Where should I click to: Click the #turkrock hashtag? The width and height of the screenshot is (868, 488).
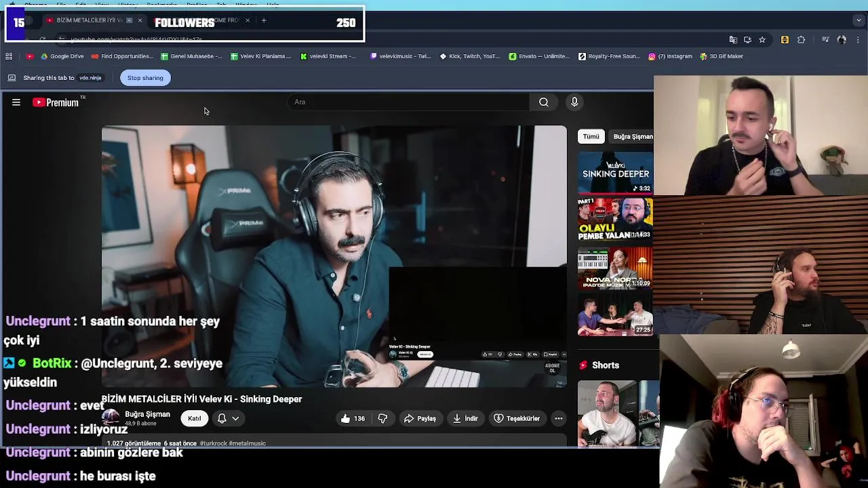tap(213, 443)
